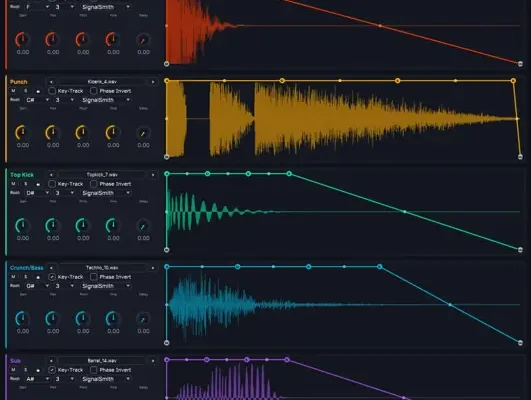Image resolution: width=531 pixels, height=400 pixels.
Task: Mute the Crunch/Bass layer with M
Action: coord(13,277)
